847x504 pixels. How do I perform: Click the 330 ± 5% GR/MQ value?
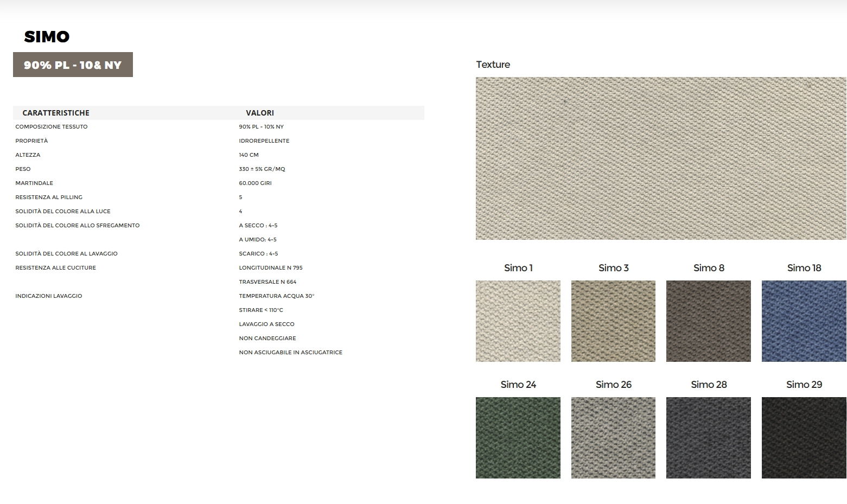pos(262,169)
